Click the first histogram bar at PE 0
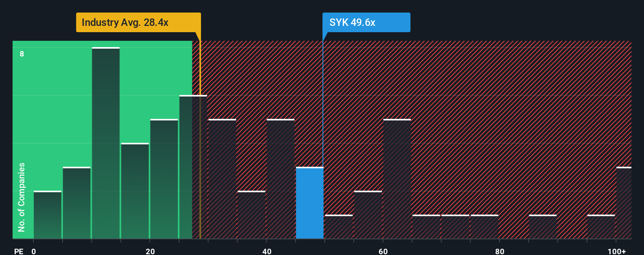This screenshot has height=255, width=644. [x=48, y=215]
